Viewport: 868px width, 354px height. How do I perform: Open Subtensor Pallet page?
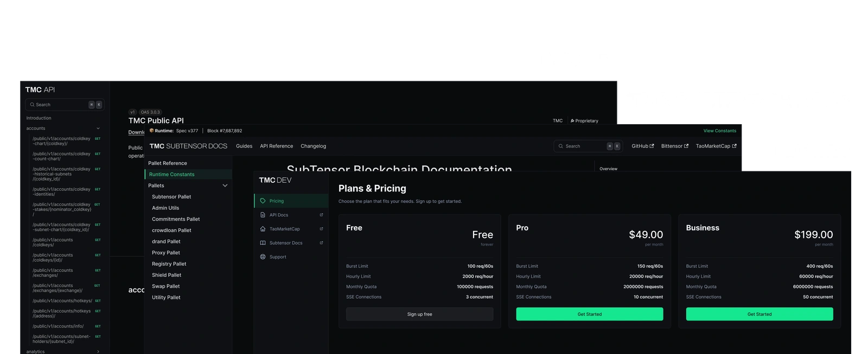pyautogui.click(x=171, y=197)
